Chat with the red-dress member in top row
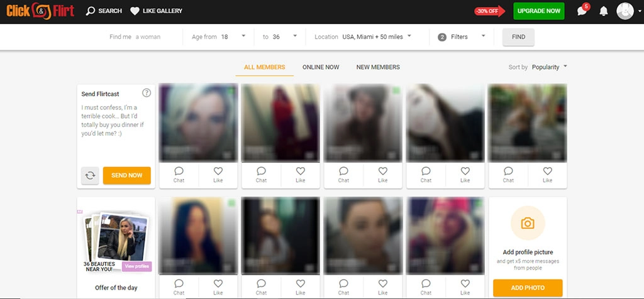This screenshot has height=299, width=644. 261,175
